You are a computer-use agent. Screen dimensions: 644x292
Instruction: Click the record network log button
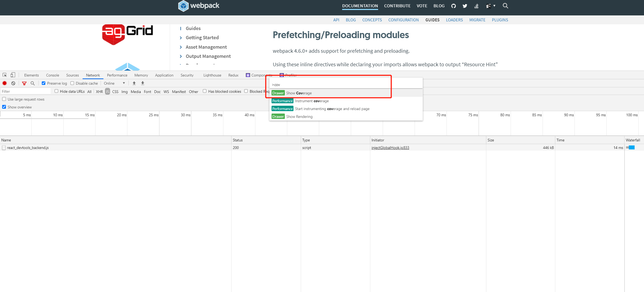5,83
